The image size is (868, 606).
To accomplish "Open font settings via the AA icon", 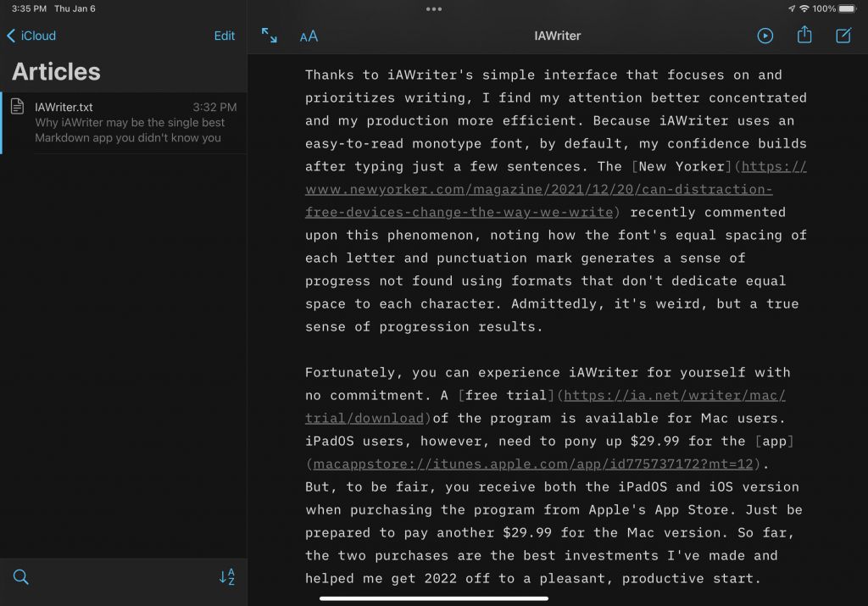I will pyautogui.click(x=309, y=36).
